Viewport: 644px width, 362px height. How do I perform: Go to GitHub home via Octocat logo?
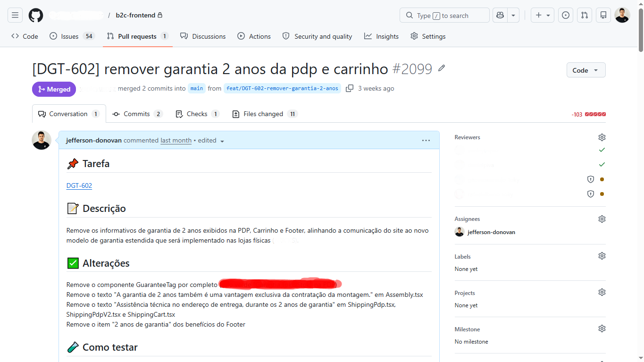[36, 15]
